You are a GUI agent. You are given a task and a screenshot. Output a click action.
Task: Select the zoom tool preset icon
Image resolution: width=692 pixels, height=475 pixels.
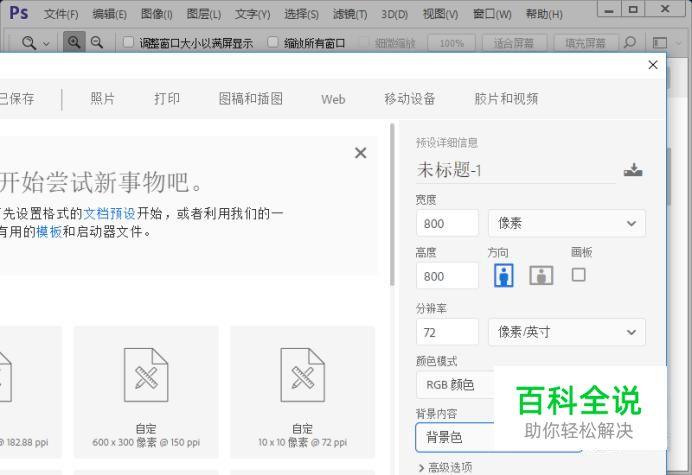[x=29, y=43]
